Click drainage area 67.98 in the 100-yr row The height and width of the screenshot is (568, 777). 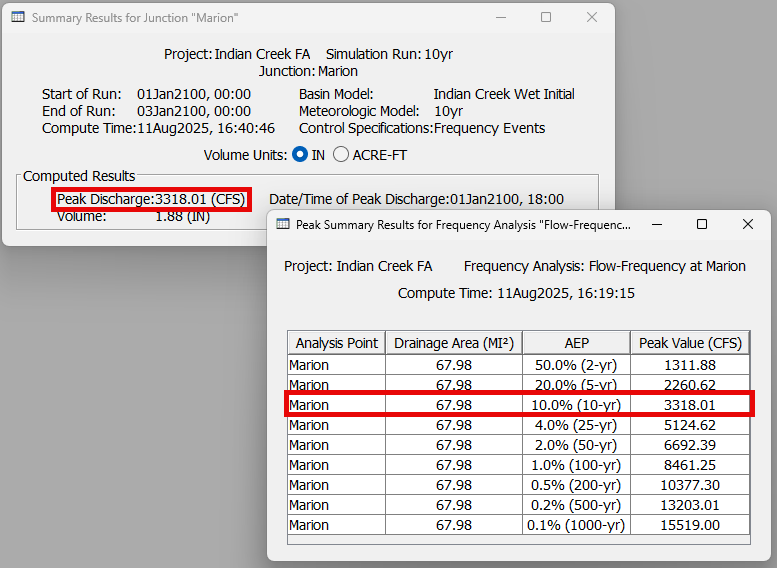[x=454, y=465]
